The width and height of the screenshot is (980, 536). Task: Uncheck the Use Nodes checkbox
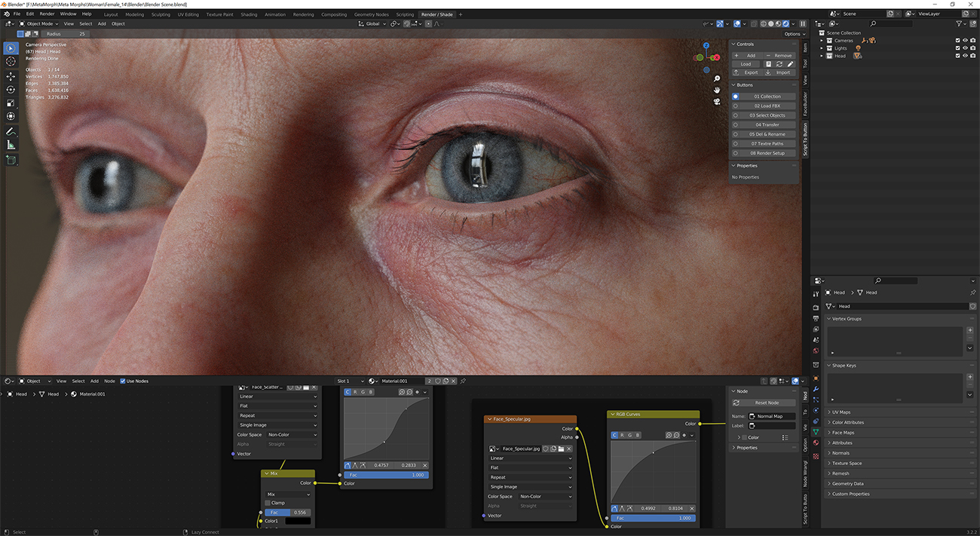click(x=123, y=381)
